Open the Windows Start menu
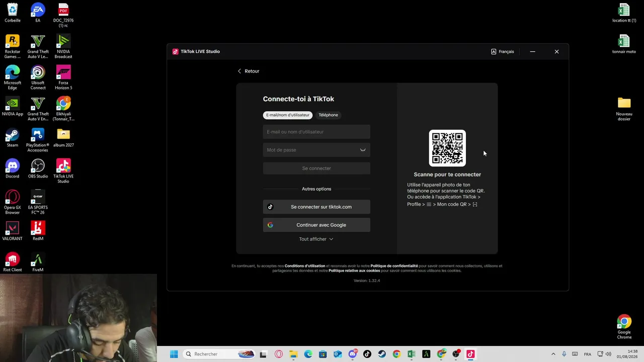 174,354
